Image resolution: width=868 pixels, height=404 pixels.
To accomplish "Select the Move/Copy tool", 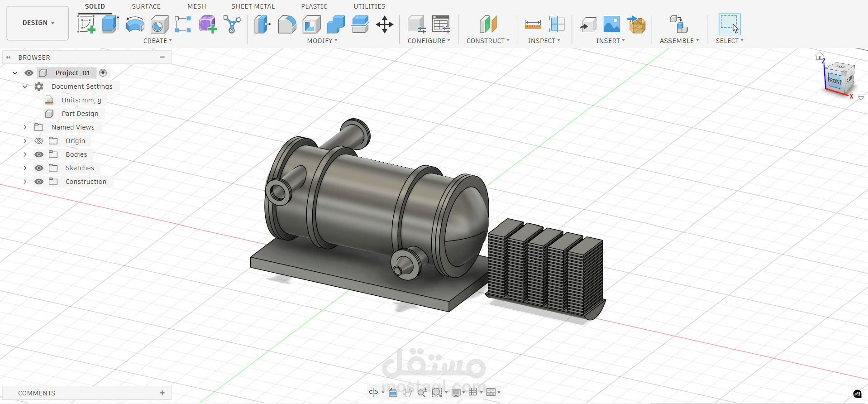I will (x=385, y=24).
